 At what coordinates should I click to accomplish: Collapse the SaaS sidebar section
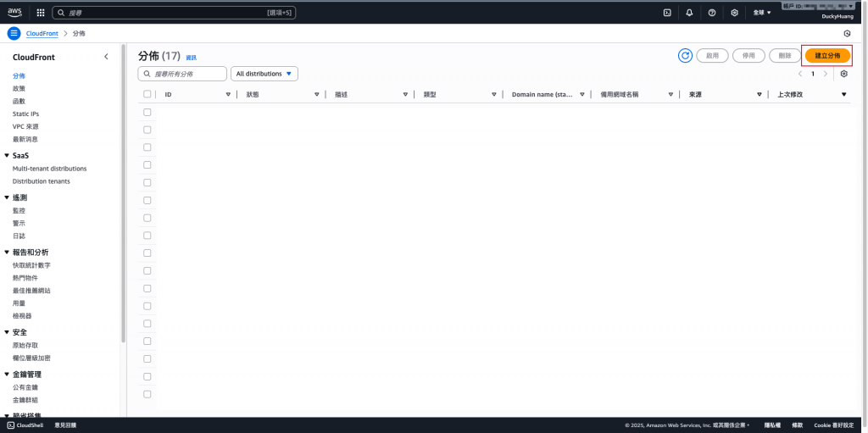7,156
